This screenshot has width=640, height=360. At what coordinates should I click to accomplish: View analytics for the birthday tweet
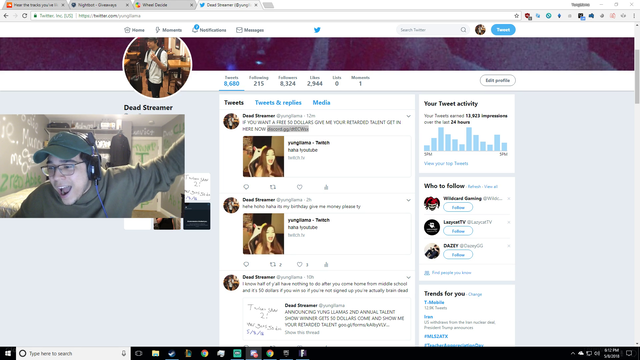coord(326,264)
